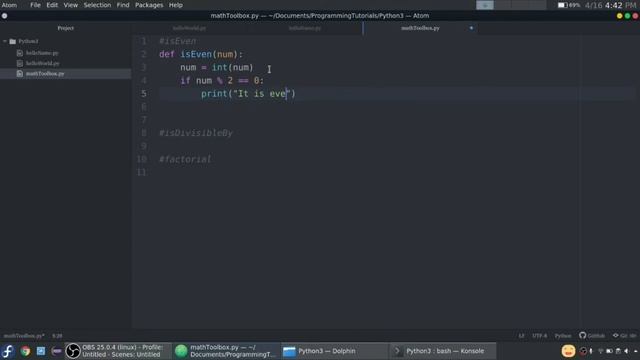Minimize the Atom window with the yellow button
640x360 pixels.
coord(620,16)
